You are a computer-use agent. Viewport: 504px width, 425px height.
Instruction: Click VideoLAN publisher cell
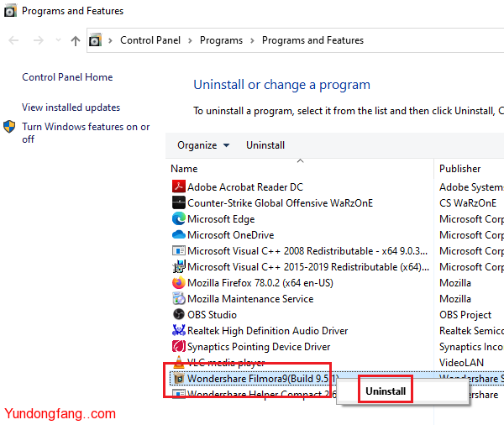(461, 363)
